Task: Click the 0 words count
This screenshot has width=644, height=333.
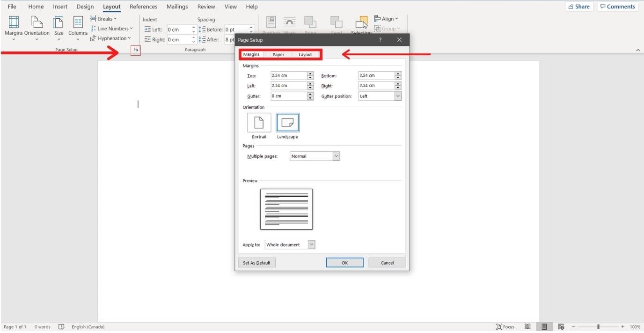Action: 42,327
